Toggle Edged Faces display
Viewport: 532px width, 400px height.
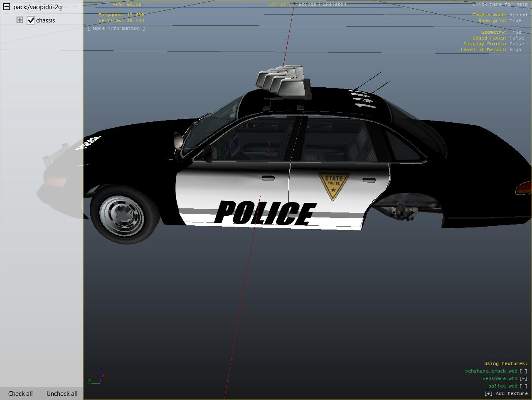517,38
